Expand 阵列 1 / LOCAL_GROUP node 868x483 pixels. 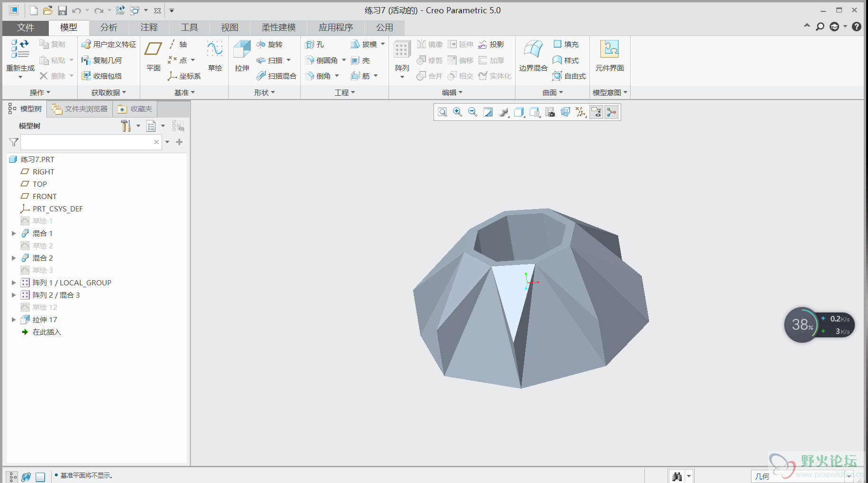[14, 283]
